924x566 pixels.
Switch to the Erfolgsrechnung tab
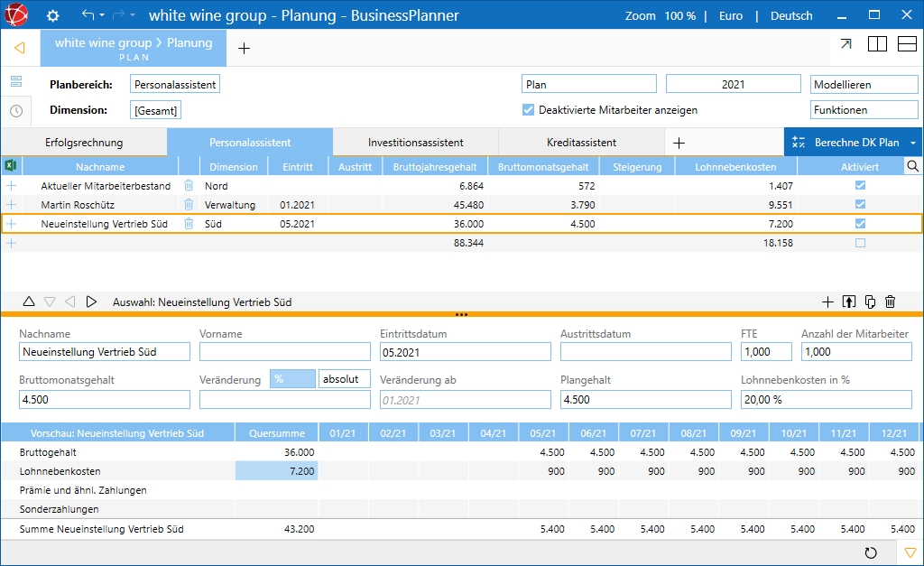[x=84, y=143]
